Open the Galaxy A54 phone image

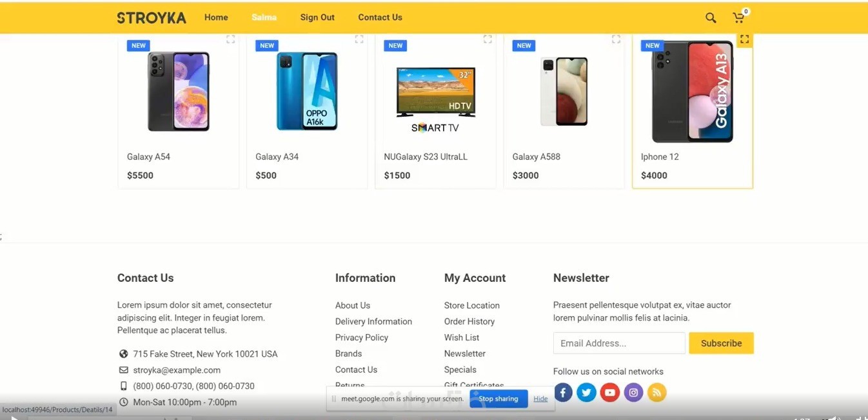coord(179,92)
